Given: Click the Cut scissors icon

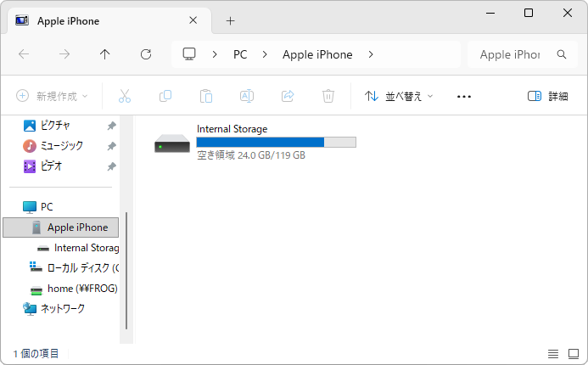Looking at the screenshot, I should pos(125,96).
